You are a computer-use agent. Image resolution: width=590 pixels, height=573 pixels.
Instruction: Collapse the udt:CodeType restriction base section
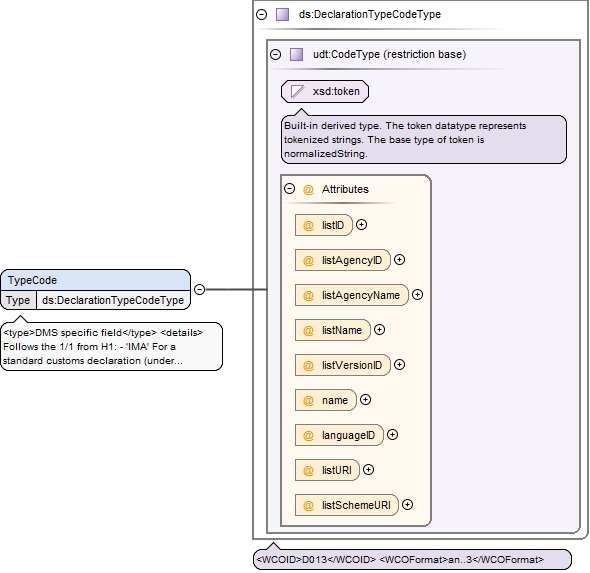coord(275,55)
